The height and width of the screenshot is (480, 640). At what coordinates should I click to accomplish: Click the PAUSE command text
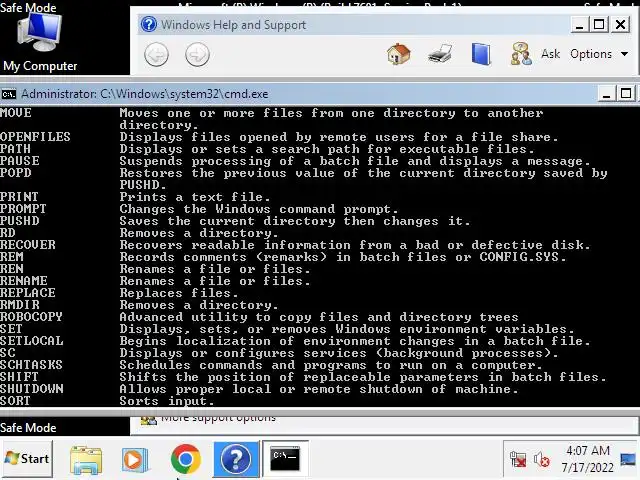point(20,161)
